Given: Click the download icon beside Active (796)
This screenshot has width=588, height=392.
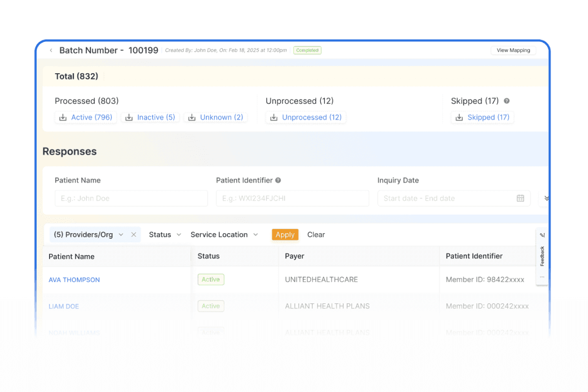Looking at the screenshot, I should click(x=62, y=117).
